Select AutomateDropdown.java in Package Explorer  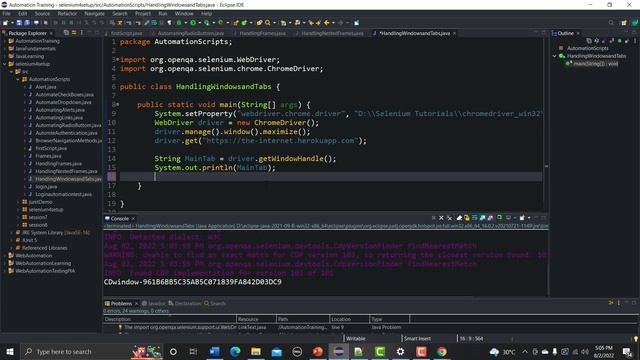(63, 102)
